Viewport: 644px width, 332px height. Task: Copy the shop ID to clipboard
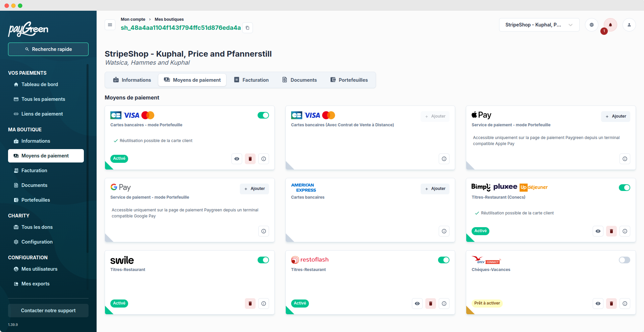[x=248, y=28]
